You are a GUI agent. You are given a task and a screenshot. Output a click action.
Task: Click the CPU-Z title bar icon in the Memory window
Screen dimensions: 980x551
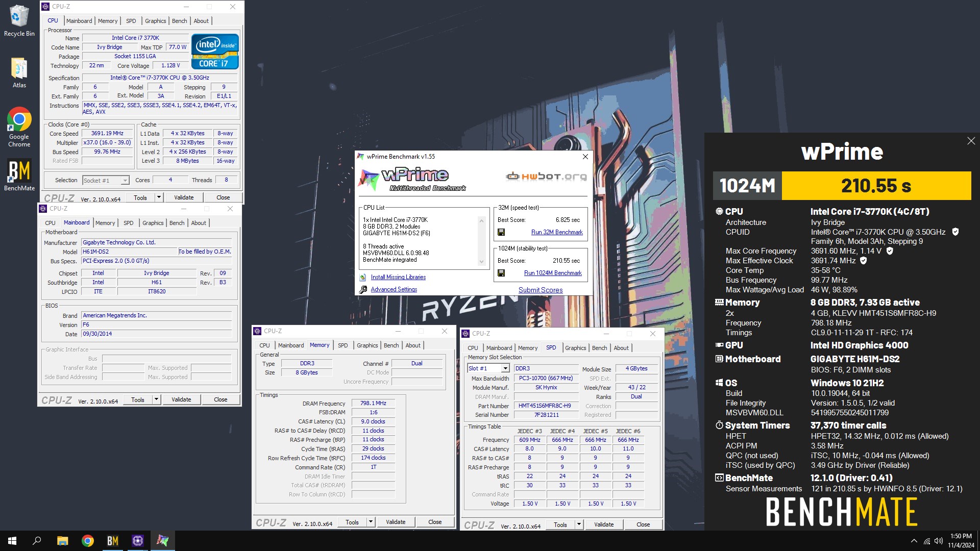pos(258,331)
